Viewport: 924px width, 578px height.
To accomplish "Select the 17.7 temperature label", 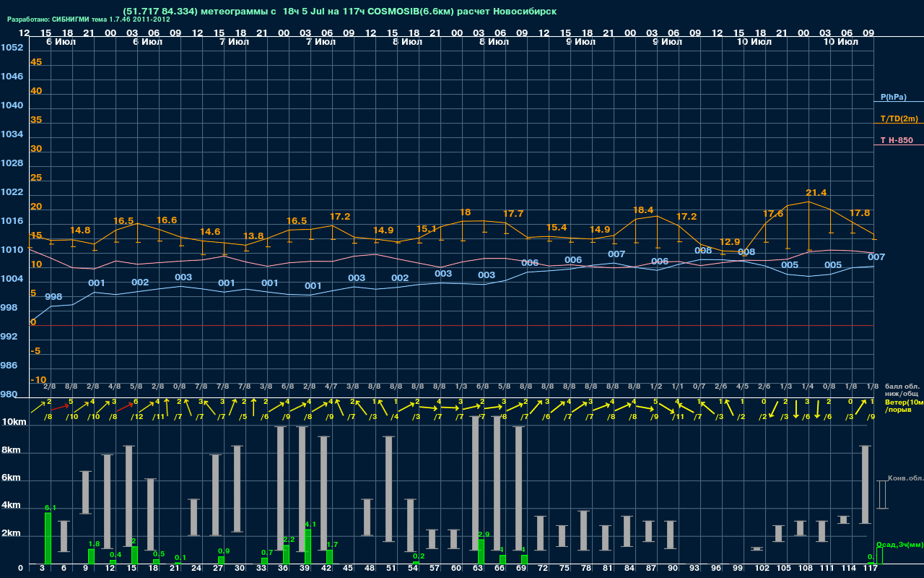I will coord(513,214).
